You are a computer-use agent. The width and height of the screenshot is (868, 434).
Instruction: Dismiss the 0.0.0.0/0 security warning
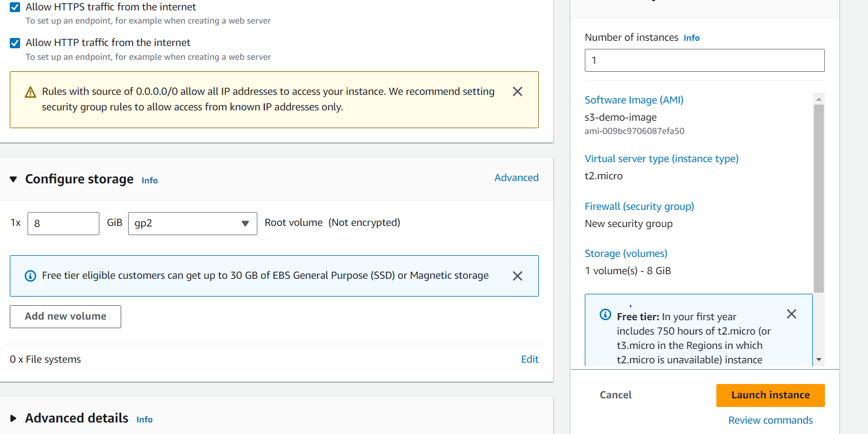point(517,91)
